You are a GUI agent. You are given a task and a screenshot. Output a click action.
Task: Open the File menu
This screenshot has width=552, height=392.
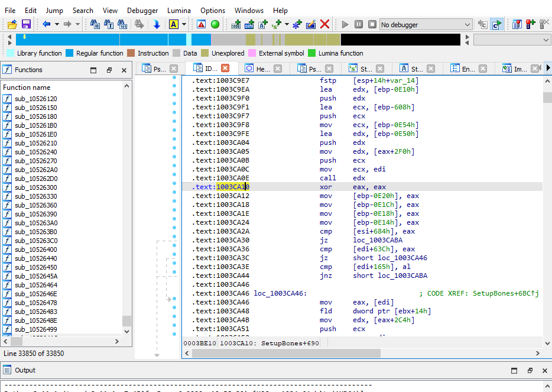click(x=10, y=11)
